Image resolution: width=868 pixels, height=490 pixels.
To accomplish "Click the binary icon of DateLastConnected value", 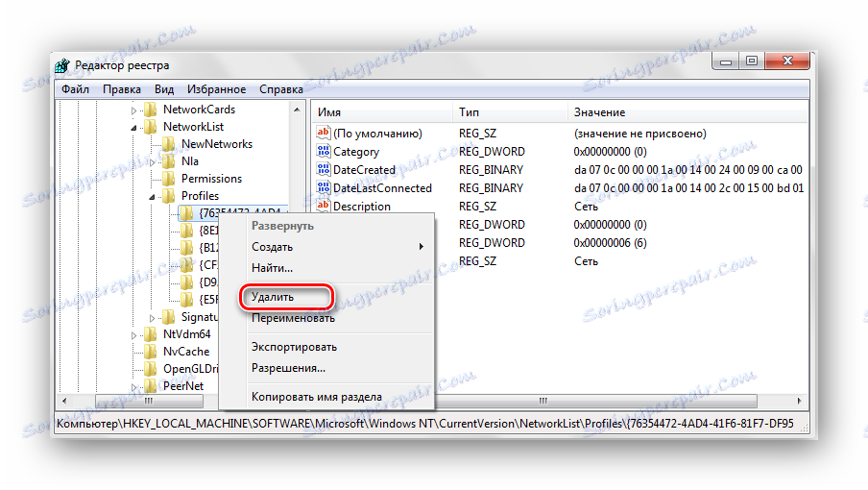I will pos(324,187).
